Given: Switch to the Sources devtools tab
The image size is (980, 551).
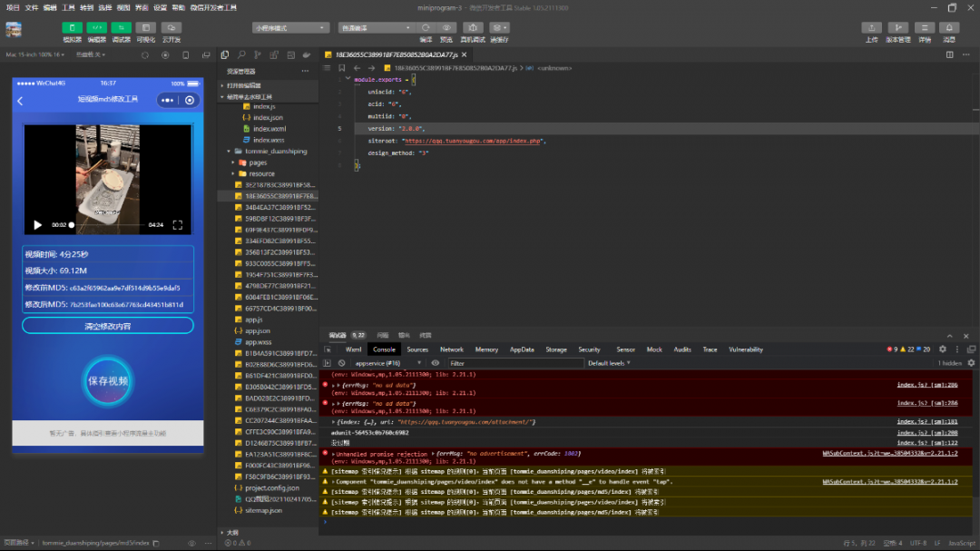Looking at the screenshot, I should 417,349.
